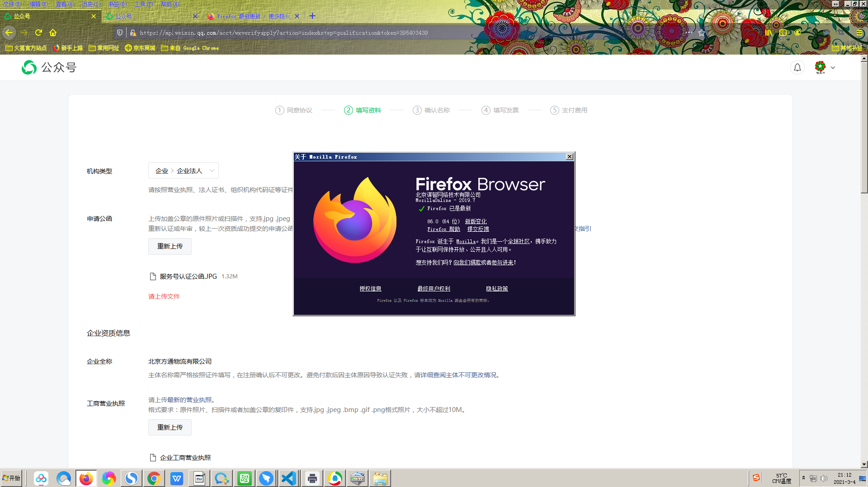The image size is (868, 487).
Task: Open the 工具 menu
Action: click(143, 4)
